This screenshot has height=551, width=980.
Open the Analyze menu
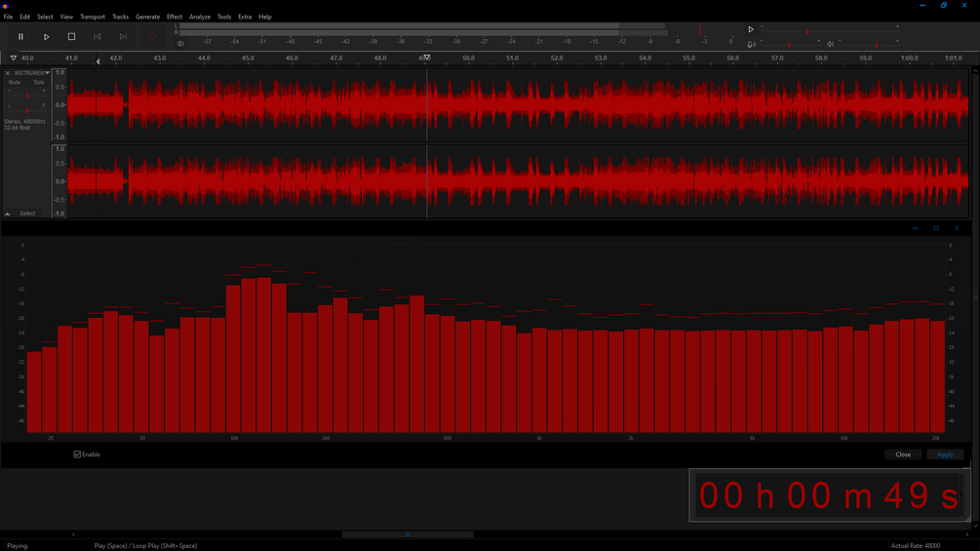199,17
